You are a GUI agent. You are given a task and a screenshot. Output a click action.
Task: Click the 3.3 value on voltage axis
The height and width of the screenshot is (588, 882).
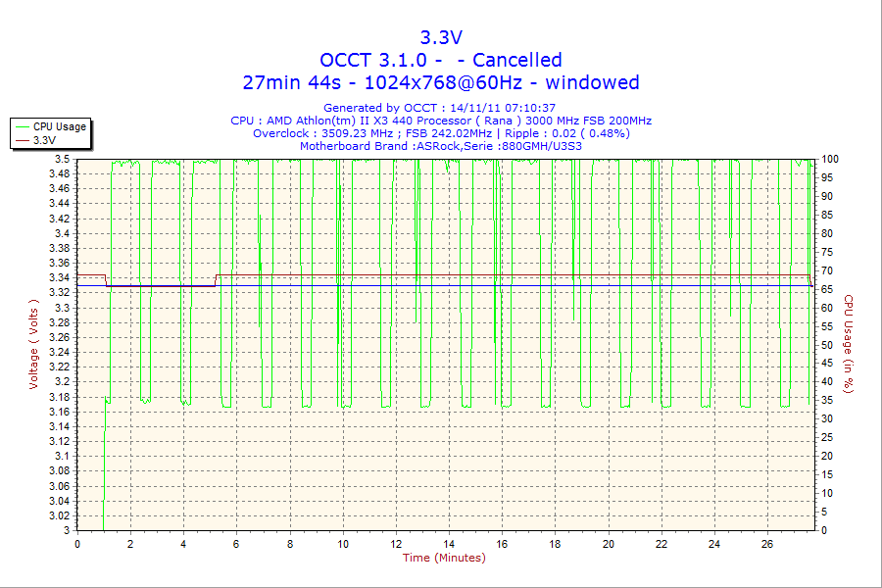(x=63, y=308)
